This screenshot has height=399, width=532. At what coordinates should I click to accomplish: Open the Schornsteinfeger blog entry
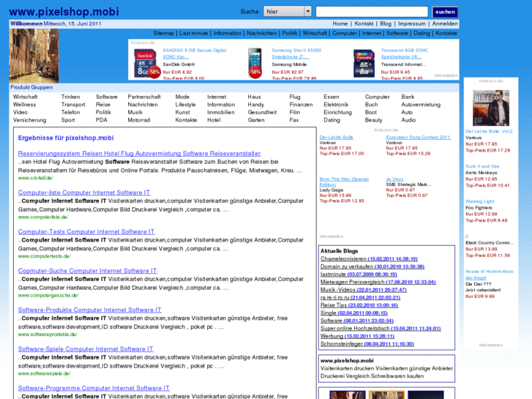point(367,344)
